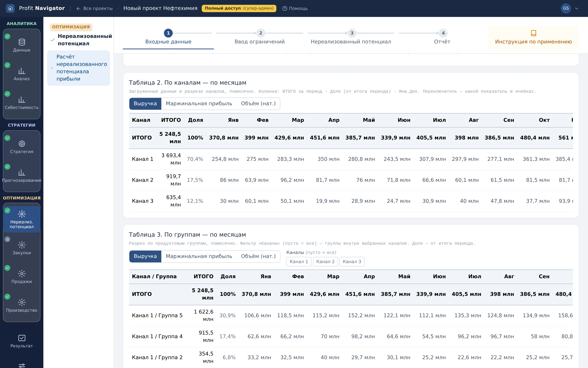Image resolution: width=588 pixels, height=368 pixels.
Task: Click the Profit Navigator compass logo
Action: pyautogui.click(x=10, y=8)
